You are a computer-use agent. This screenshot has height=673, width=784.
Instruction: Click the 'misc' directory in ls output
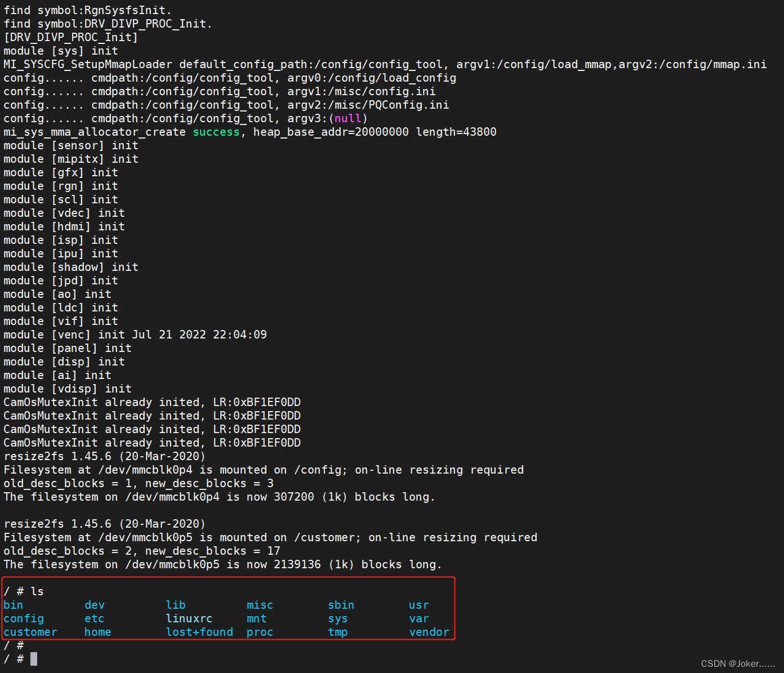tap(260, 605)
